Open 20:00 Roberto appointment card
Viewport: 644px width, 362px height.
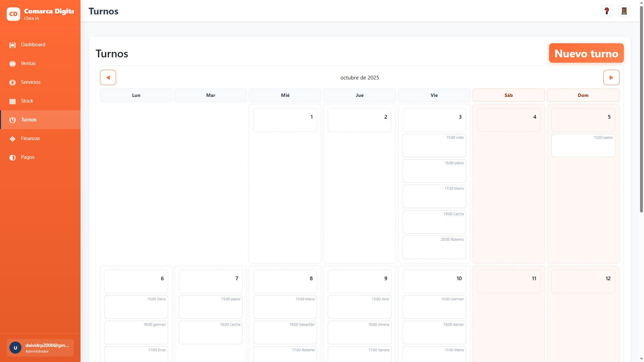coord(434,247)
